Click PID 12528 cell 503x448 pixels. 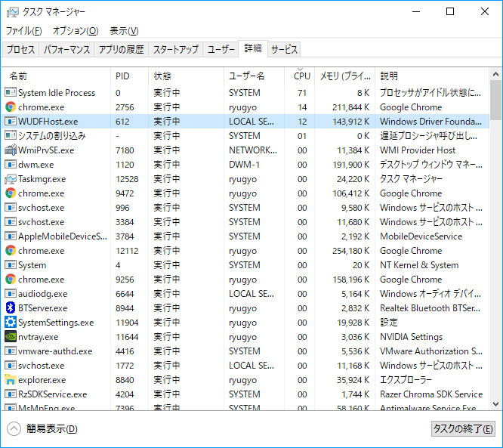tap(127, 179)
